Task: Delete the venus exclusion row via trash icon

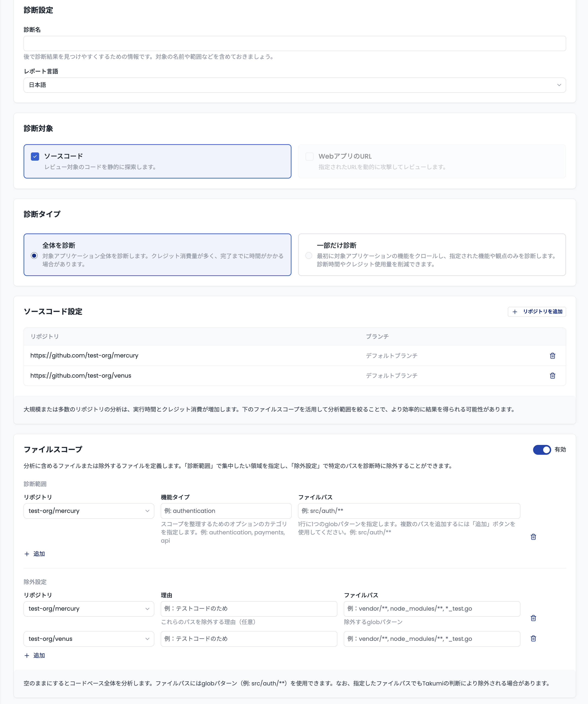Action: point(533,639)
